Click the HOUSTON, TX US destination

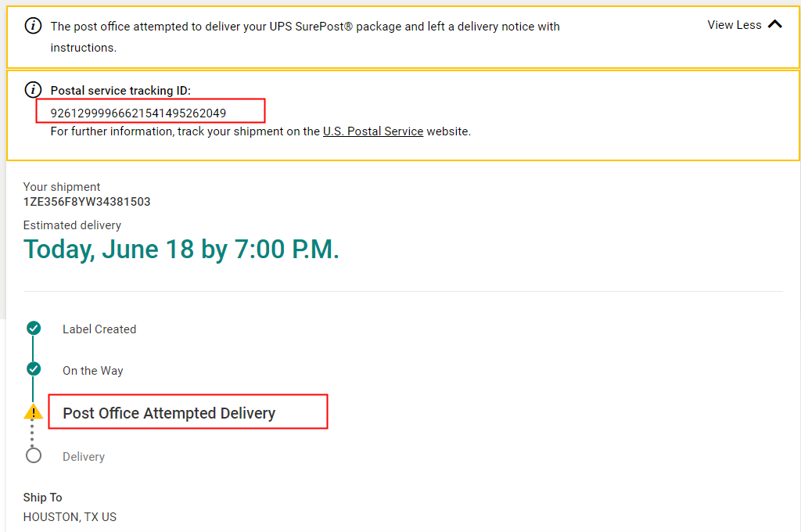[70, 517]
